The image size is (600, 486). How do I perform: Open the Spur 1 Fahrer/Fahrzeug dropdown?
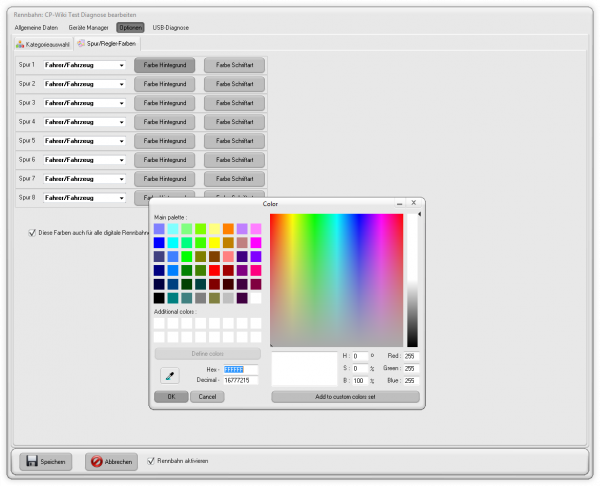(121, 65)
